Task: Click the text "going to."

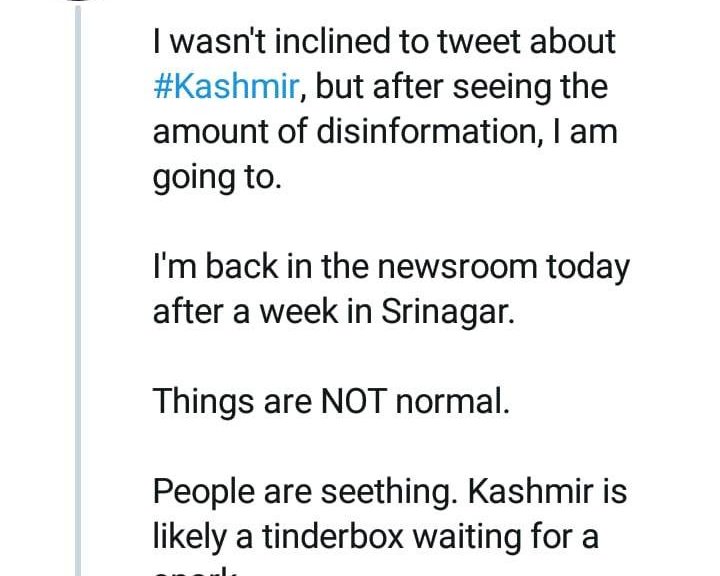Action: pos(213,177)
